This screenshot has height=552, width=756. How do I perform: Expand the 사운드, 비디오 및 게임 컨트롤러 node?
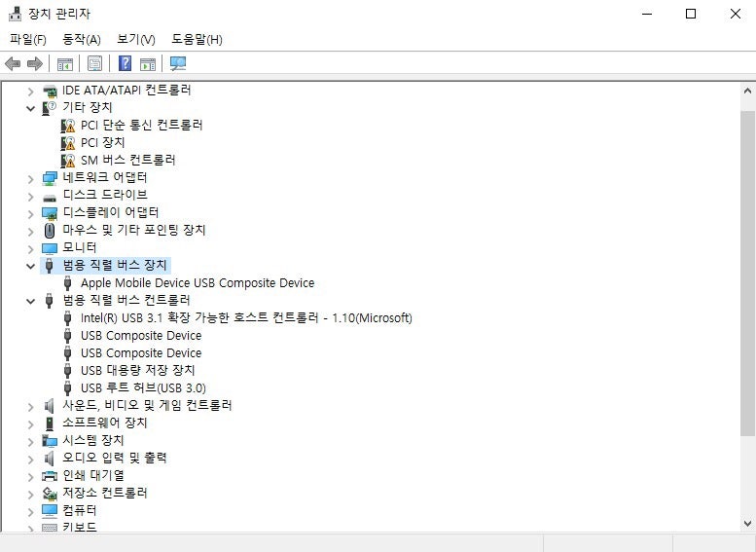[x=30, y=406]
